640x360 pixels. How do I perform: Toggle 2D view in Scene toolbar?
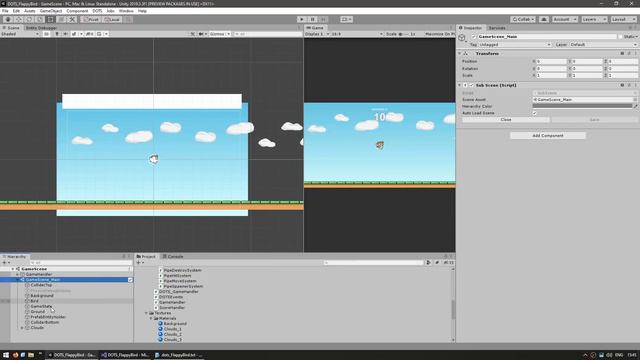click(x=47, y=34)
